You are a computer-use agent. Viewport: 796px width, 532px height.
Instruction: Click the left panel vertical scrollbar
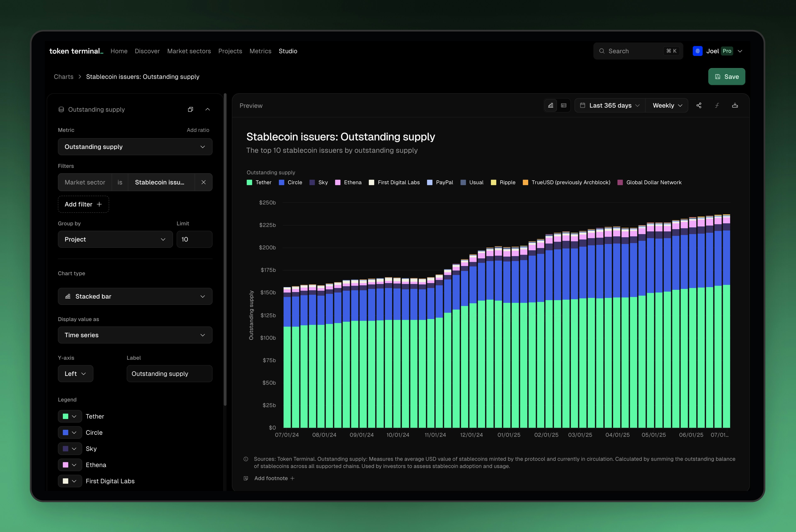tap(225, 249)
